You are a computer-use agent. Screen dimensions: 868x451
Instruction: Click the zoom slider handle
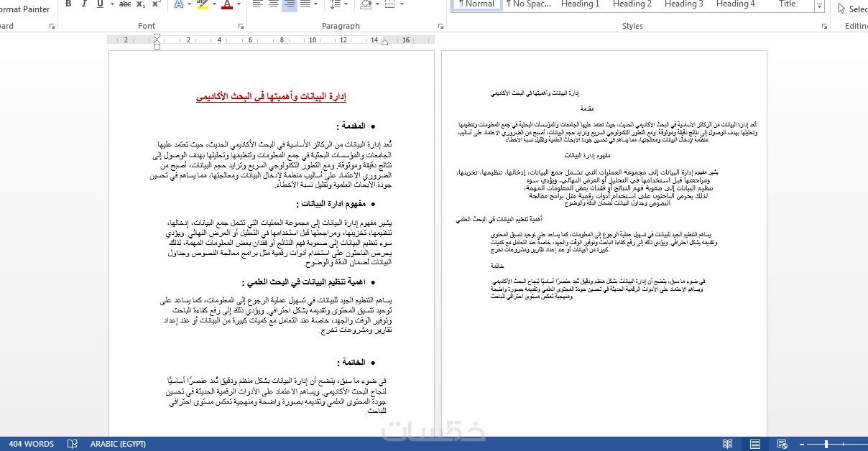pos(826,444)
